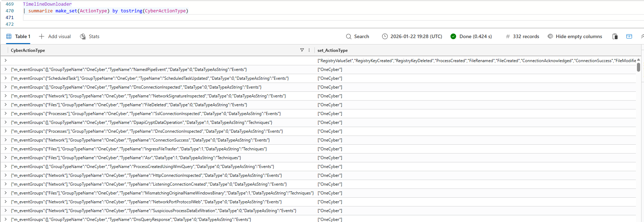
Task: Toggle Hide empty columns
Action: pos(575,36)
